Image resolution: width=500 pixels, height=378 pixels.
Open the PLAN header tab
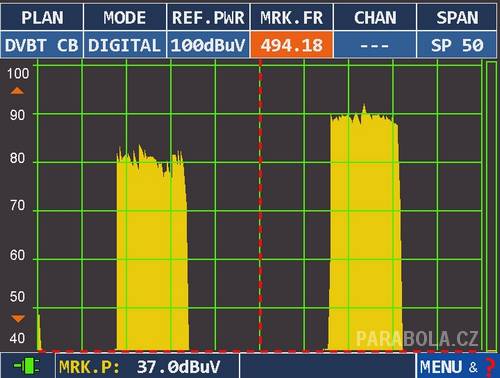[42, 17]
